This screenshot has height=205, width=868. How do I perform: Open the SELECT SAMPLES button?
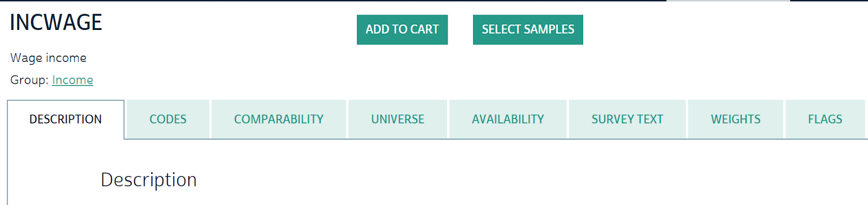pyautogui.click(x=528, y=29)
